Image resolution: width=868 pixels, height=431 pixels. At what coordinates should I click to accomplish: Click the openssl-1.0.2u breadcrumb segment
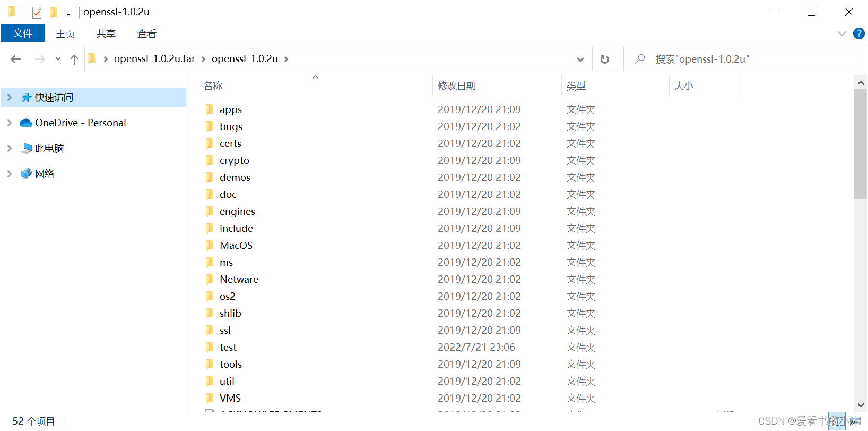[x=245, y=59]
